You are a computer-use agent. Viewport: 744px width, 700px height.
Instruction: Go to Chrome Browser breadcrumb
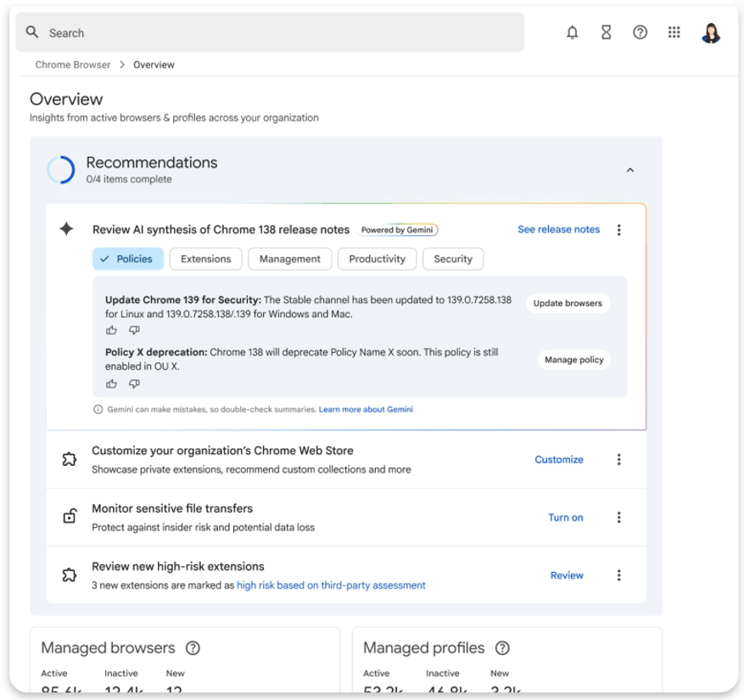coord(73,64)
